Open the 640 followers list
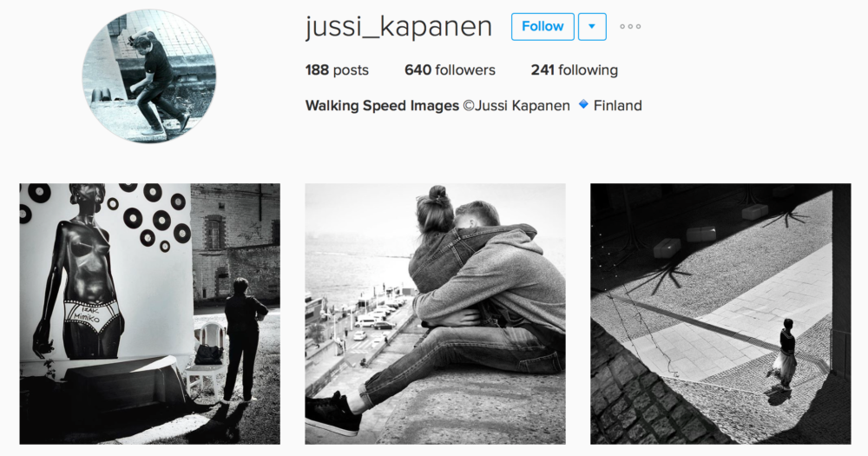The height and width of the screenshot is (456, 868). click(450, 70)
